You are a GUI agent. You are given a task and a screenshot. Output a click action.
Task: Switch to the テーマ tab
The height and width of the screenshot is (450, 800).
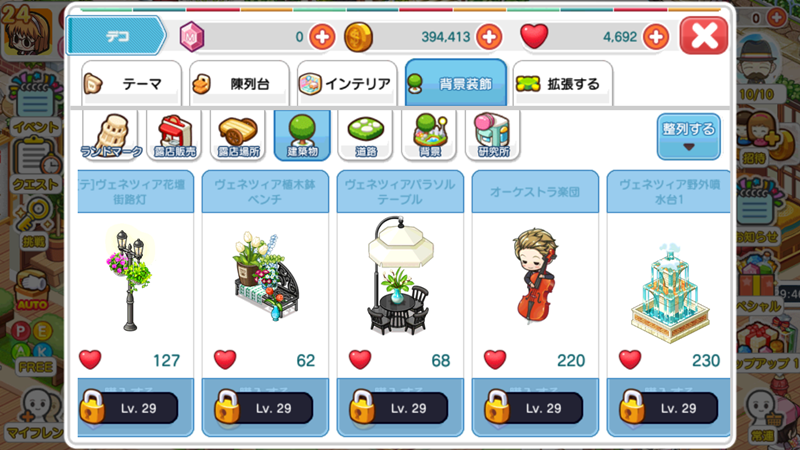[131, 83]
